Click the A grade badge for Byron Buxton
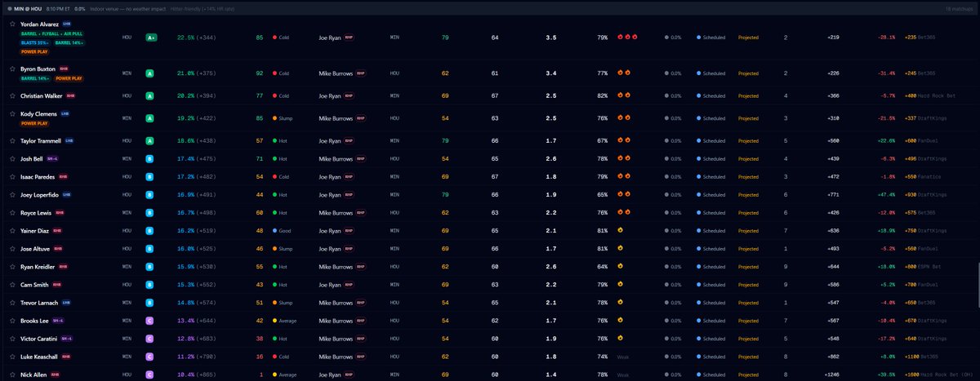Image resolution: width=980 pixels, height=381 pixels. pyautogui.click(x=150, y=73)
